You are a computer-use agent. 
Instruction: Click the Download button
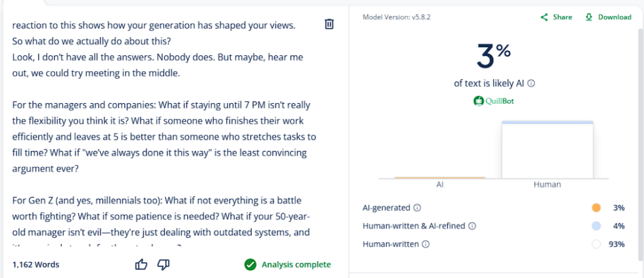click(608, 17)
